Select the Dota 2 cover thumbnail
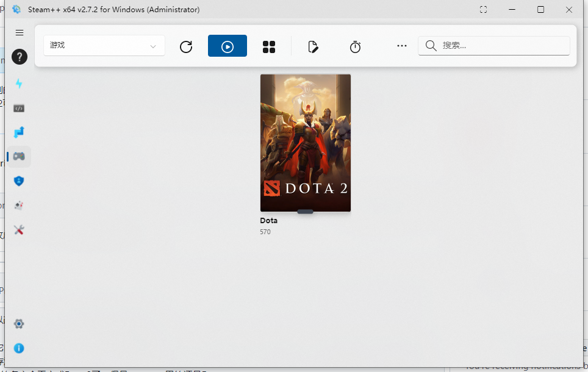Image resolution: width=588 pixels, height=372 pixels. 306,143
